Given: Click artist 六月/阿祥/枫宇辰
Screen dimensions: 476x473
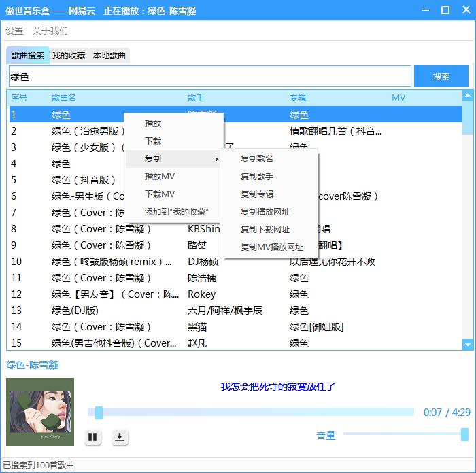Looking at the screenshot, I should [225, 311].
